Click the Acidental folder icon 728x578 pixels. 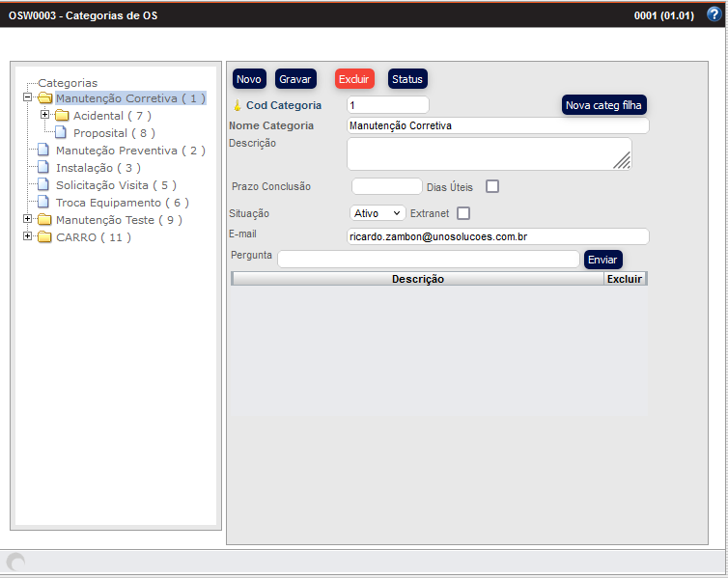[62, 116]
